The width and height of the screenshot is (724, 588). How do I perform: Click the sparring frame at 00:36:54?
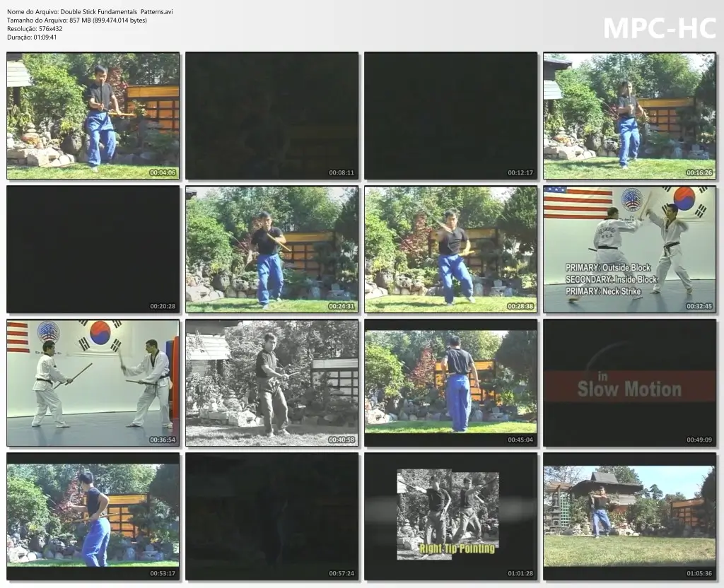click(x=93, y=382)
